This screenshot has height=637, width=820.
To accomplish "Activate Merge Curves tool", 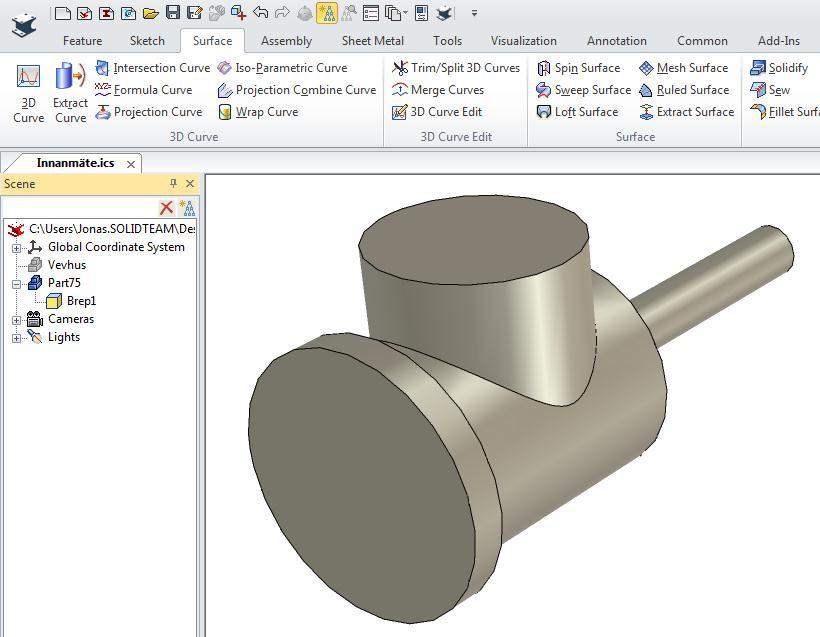I will coord(438,90).
